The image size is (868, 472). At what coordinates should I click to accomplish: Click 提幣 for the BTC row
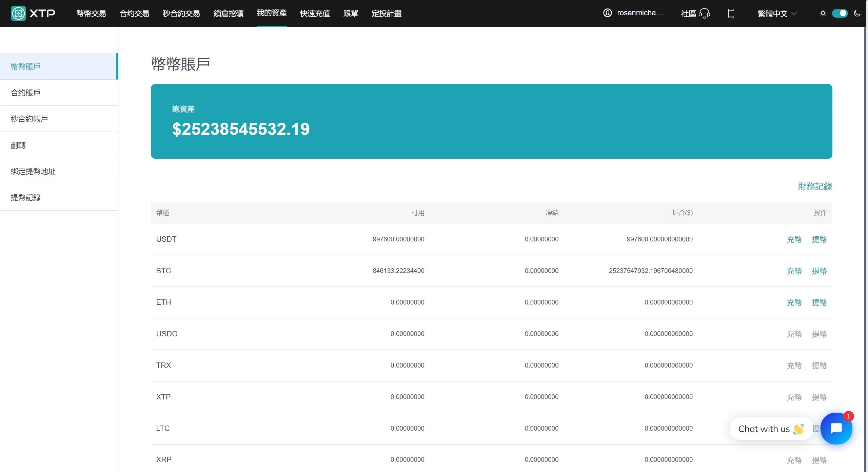819,271
